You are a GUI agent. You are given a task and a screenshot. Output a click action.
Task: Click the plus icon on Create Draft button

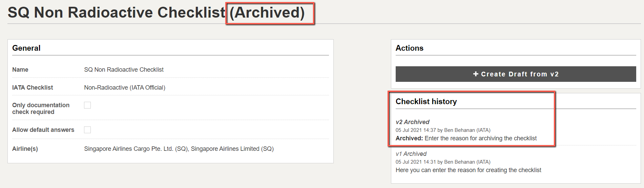pyautogui.click(x=476, y=74)
